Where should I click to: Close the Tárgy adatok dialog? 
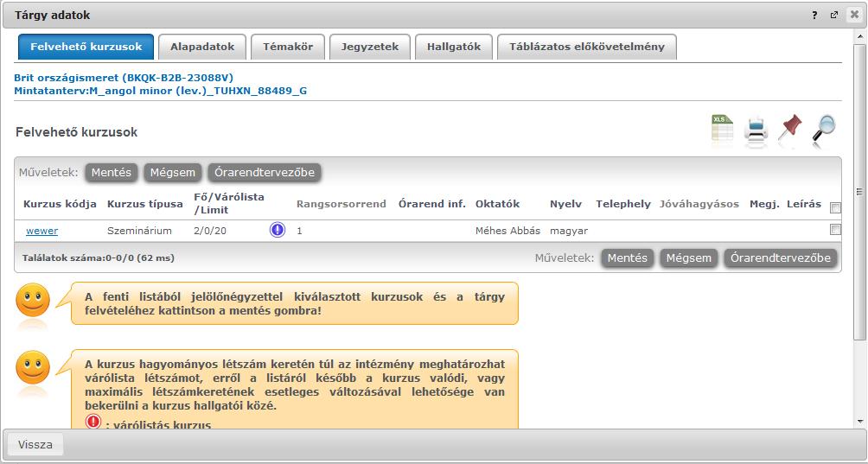(854, 15)
